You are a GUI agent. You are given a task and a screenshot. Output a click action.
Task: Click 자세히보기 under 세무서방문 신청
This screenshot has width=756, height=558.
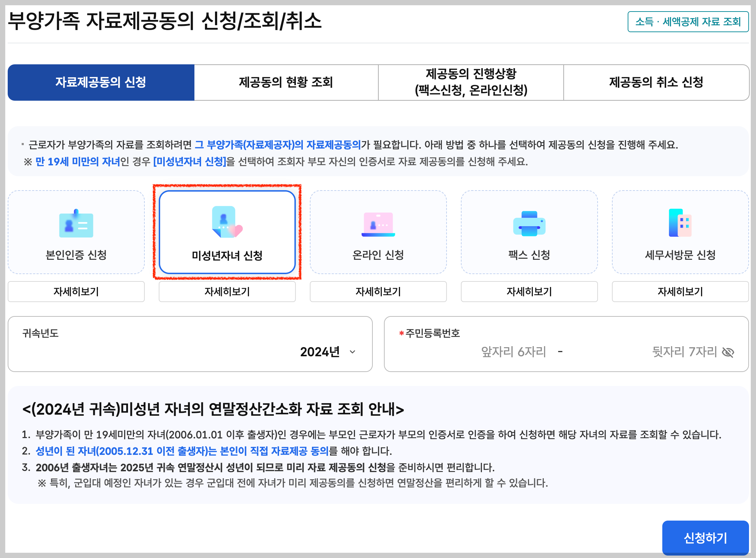tap(680, 292)
